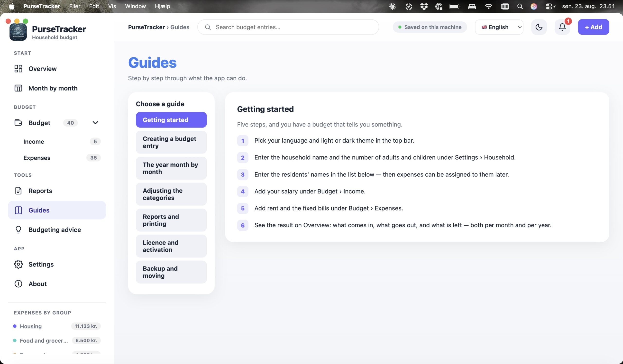This screenshot has width=623, height=364.
Task: Click the + Add button
Action: click(593, 27)
